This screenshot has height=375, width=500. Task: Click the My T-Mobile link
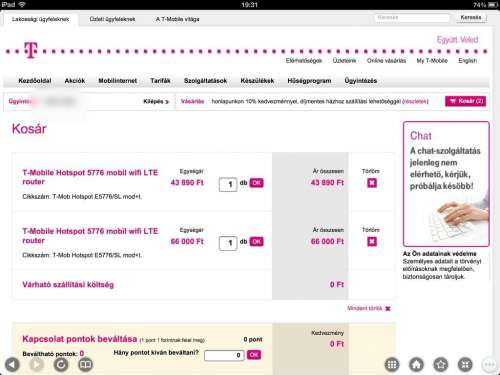(432, 61)
